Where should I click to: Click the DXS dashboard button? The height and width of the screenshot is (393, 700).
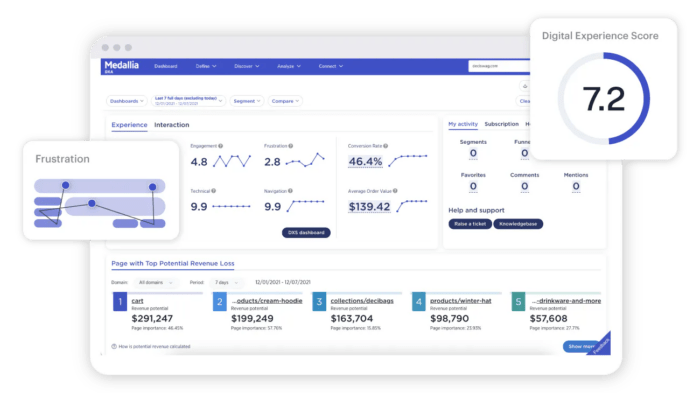[306, 233]
